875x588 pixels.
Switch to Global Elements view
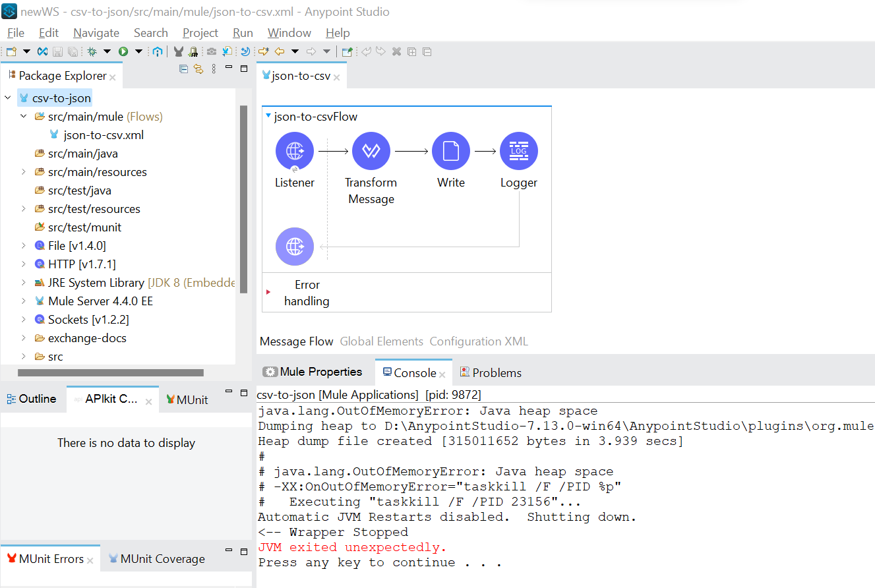pyautogui.click(x=381, y=341)
